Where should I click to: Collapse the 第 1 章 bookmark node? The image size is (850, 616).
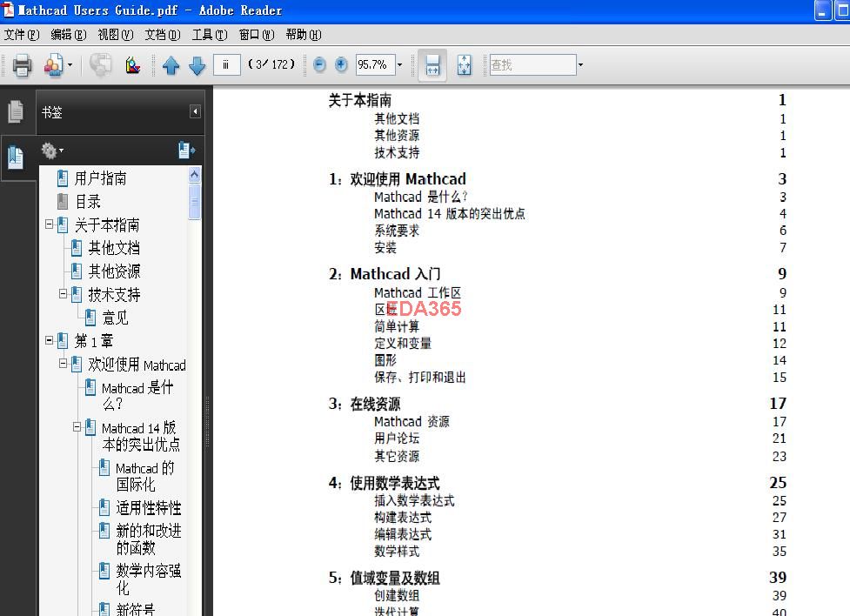tap(50, 340)
